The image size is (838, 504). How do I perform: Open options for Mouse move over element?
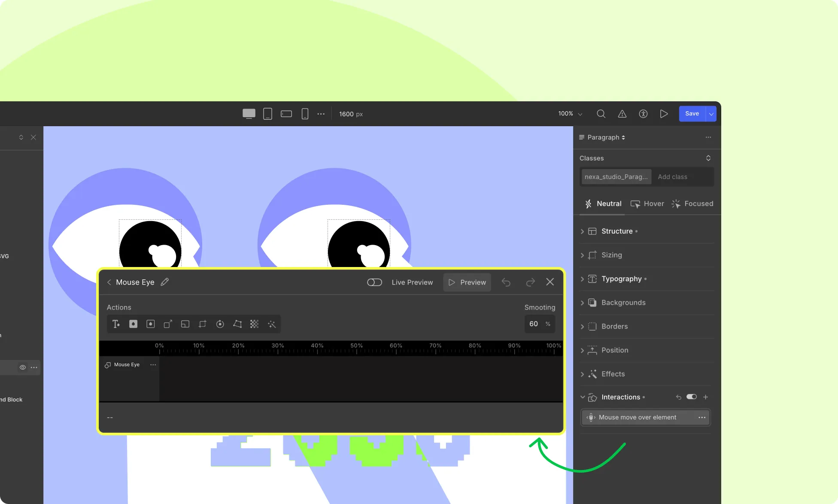tap(702, 417)
